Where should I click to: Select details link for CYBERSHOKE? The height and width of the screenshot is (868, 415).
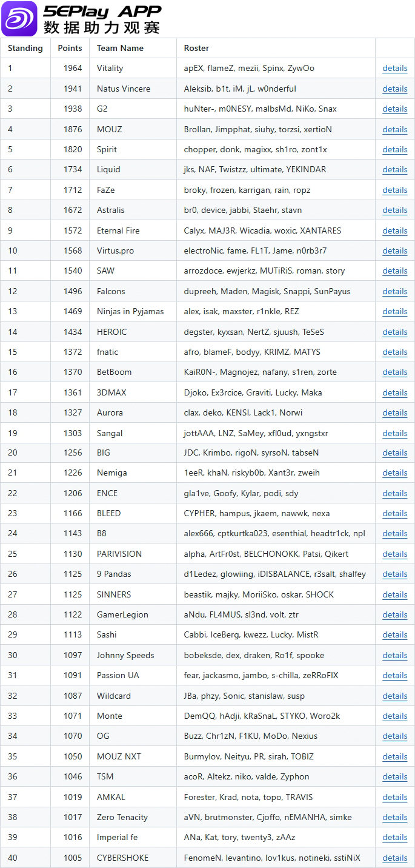pyautogui.click(x=395, y=858)
